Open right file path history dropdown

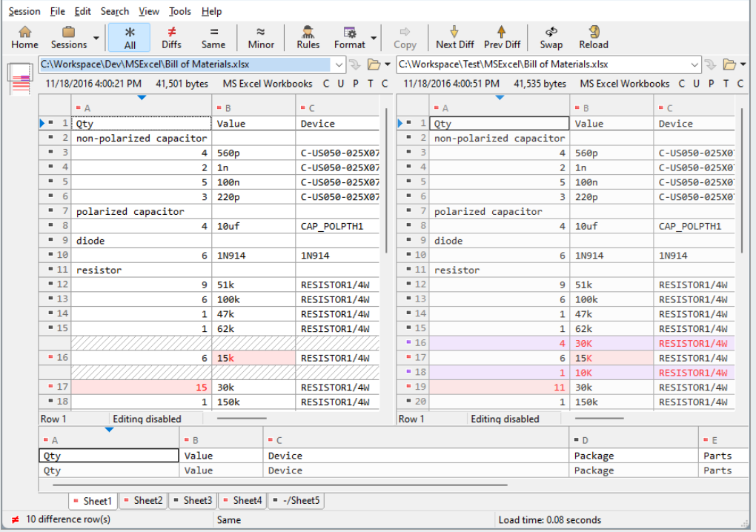[x=694, y=64]
